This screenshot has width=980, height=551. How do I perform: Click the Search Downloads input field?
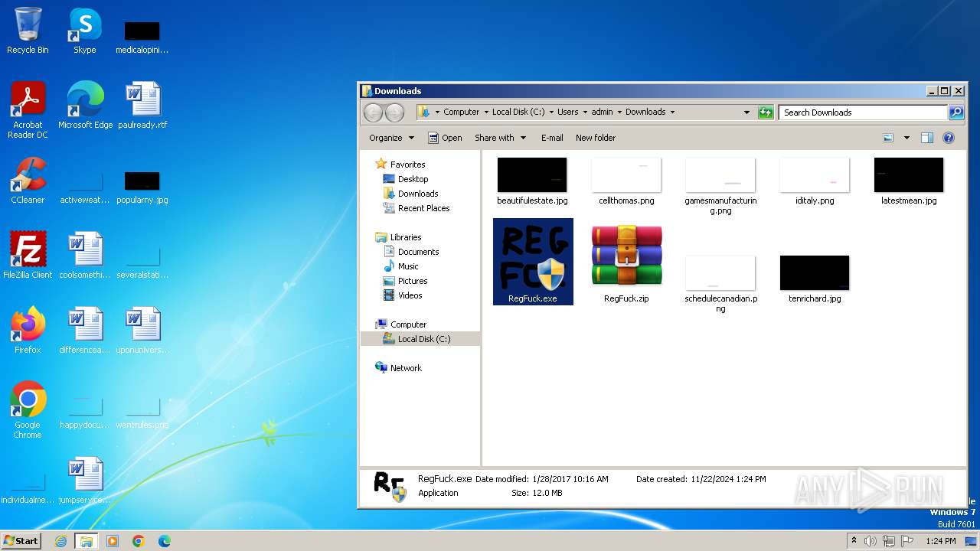coord(864,112)
